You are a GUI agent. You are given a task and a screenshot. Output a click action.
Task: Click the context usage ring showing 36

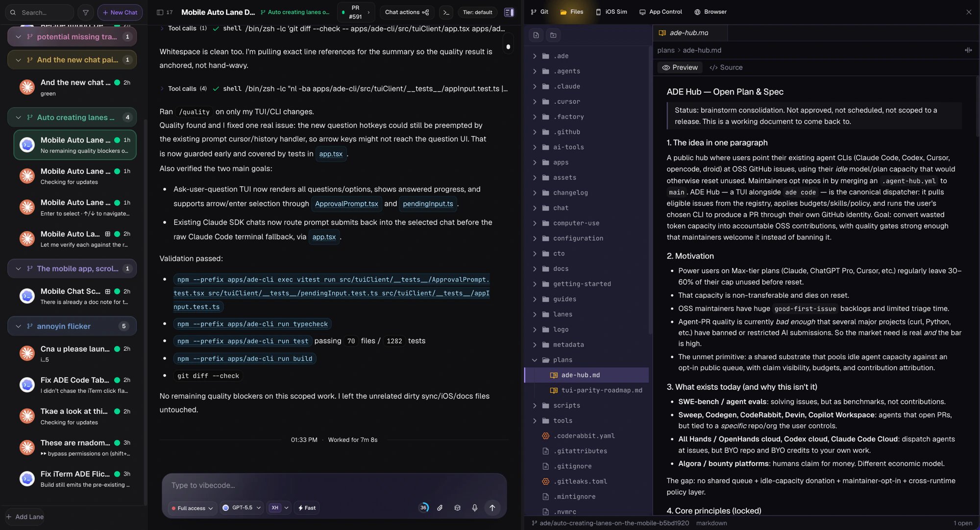423,508
